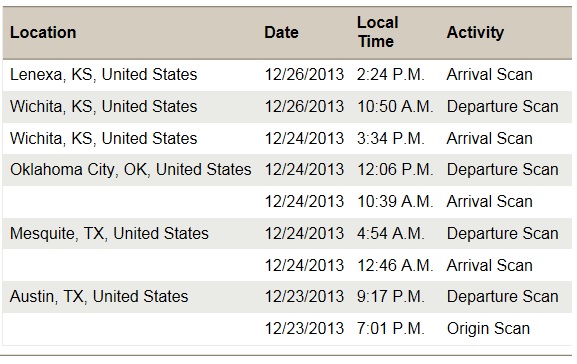This screenshot has width=577, height=364.
Task: Click the 4:54 A.M. time entry
Action: point(390,233)
